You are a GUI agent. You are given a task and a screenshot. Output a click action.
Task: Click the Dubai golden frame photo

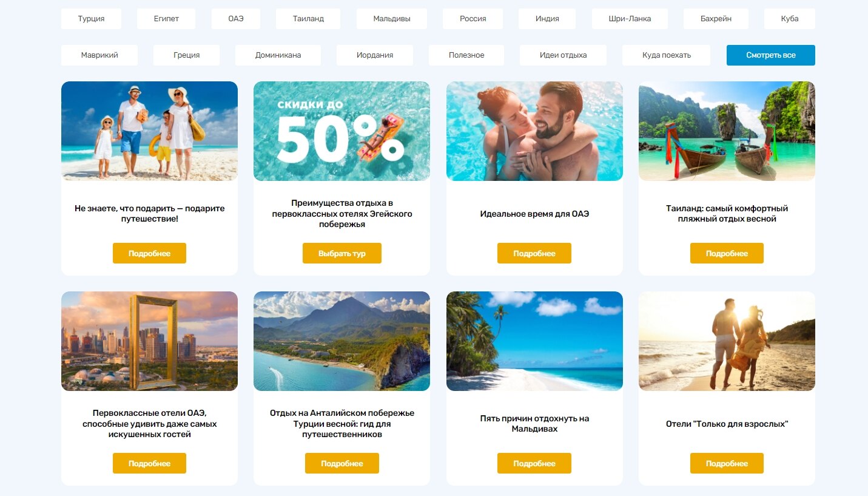pos(149,341)
